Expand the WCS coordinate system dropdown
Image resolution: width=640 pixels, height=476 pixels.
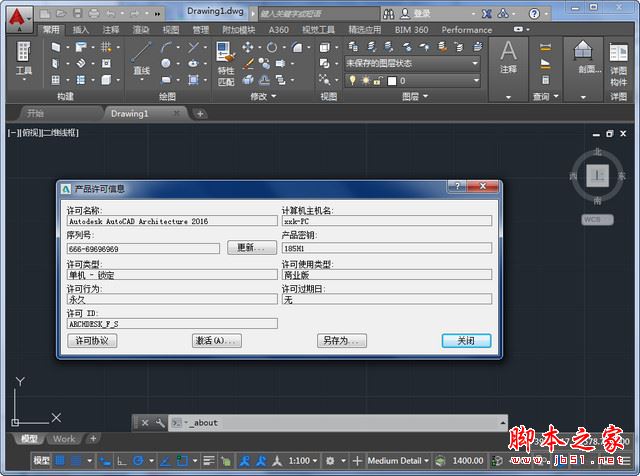pos(597,220)
